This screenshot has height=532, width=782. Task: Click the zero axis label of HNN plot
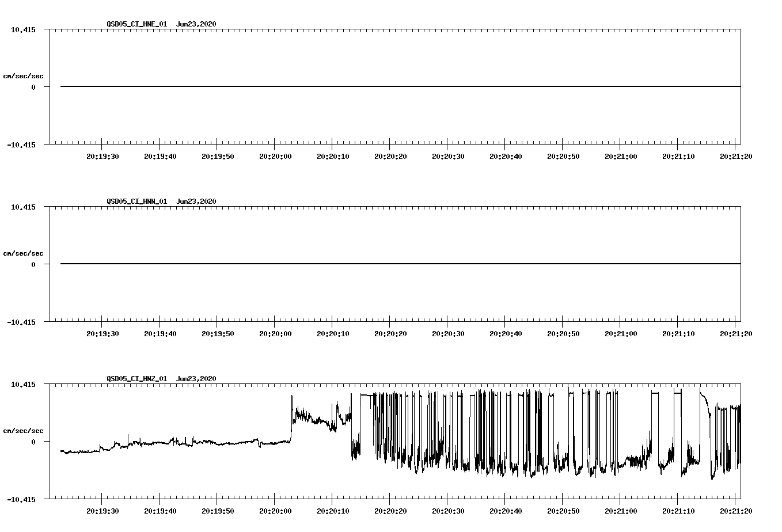pyautogui.click(x=33, y=265)
